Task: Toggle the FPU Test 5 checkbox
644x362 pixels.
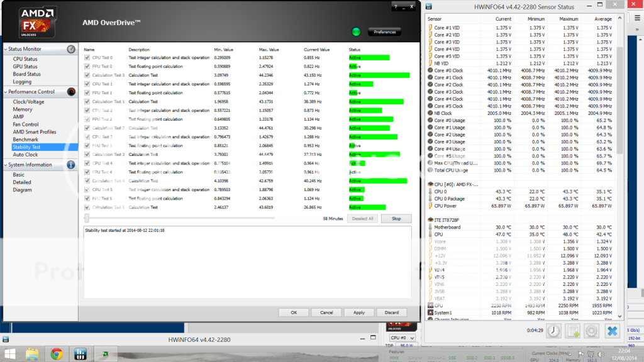Action: (x=87, y=198)
